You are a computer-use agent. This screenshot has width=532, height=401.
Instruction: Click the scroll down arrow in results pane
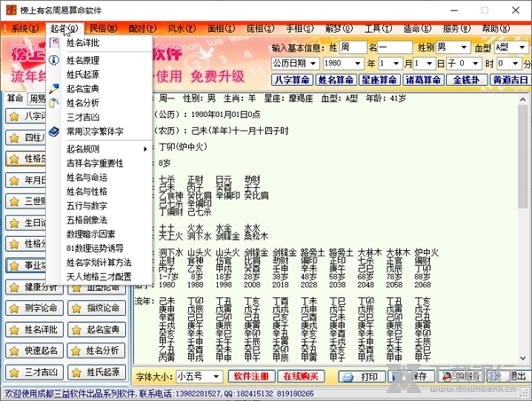pos(523,358)
